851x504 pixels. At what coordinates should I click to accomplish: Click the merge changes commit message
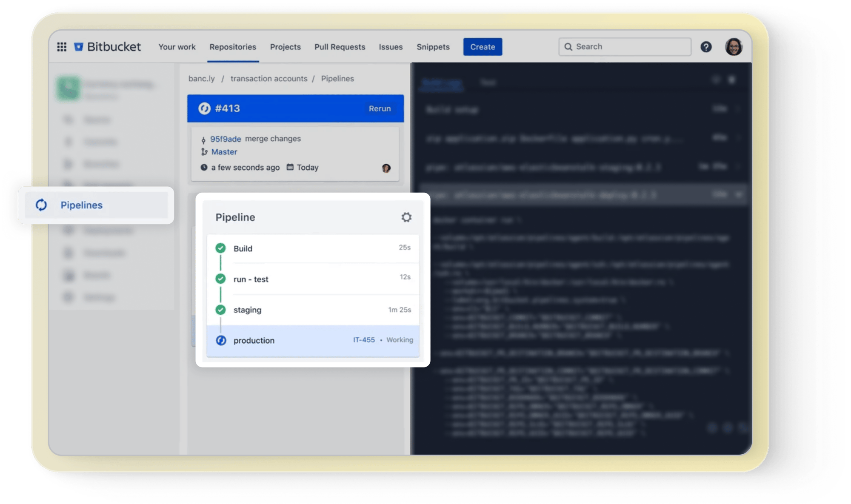click(x=273, y=139)
